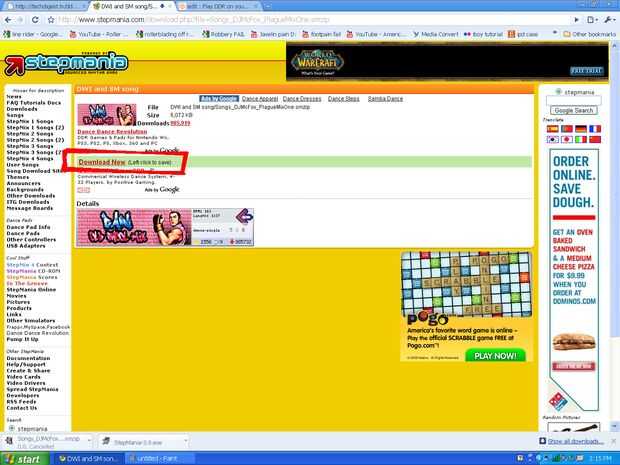Open the 'line rider - Google' bookmark
620x465 pixels.
click(x=33, y=34)
